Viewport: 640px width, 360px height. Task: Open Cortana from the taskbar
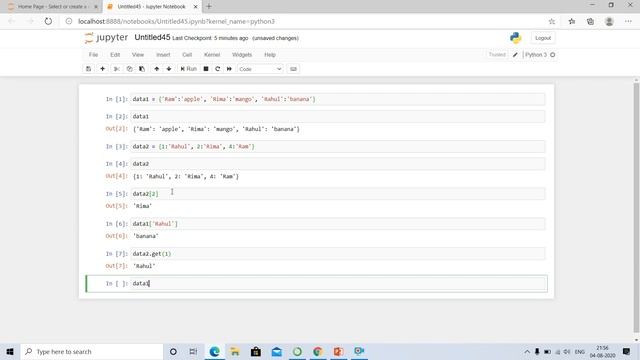[x=173, y=351]
